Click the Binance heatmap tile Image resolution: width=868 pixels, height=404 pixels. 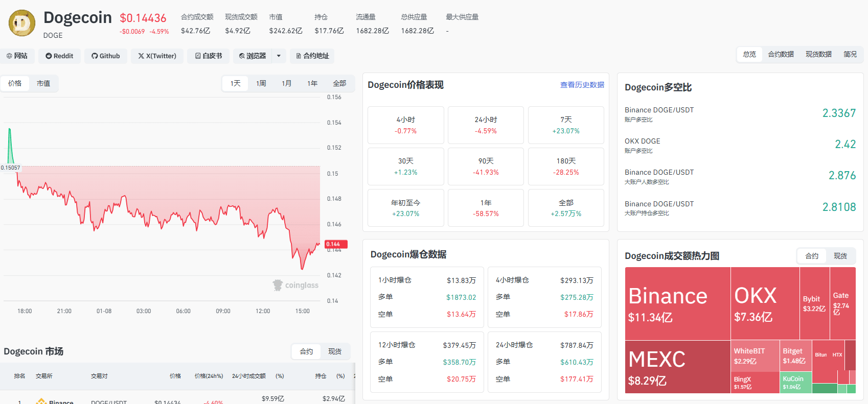678,303
